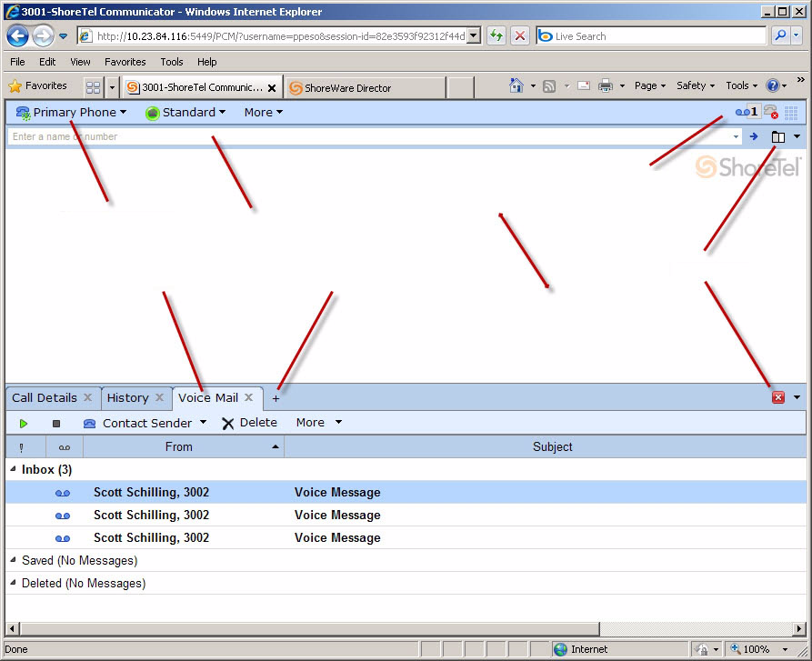Open the 100% zoom level control
The image size is (812, 661).
tap(757, 649)
